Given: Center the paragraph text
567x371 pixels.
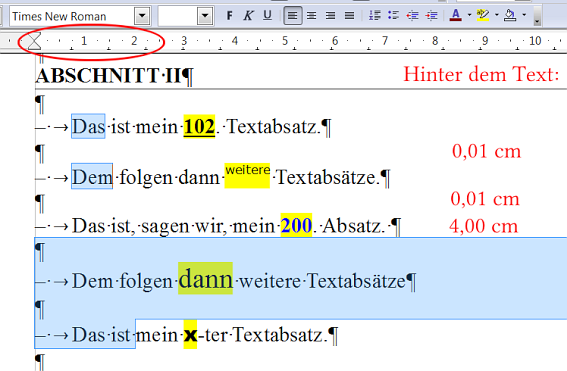Looking at the screenshot, I should [311, 16].
